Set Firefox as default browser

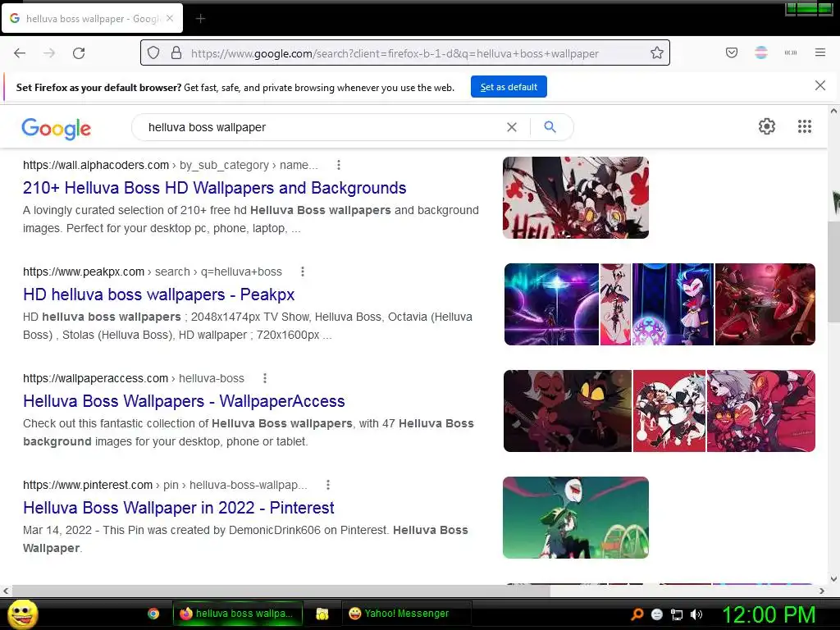tap(509, 87)
